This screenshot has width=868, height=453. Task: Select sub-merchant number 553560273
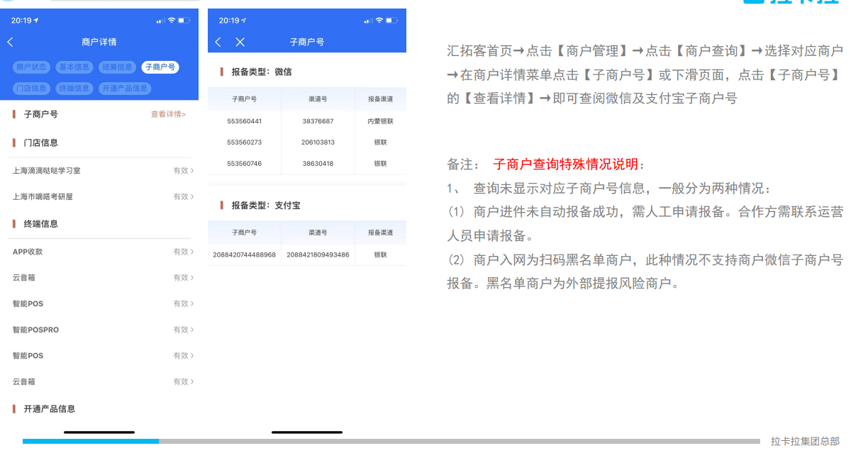245,142
